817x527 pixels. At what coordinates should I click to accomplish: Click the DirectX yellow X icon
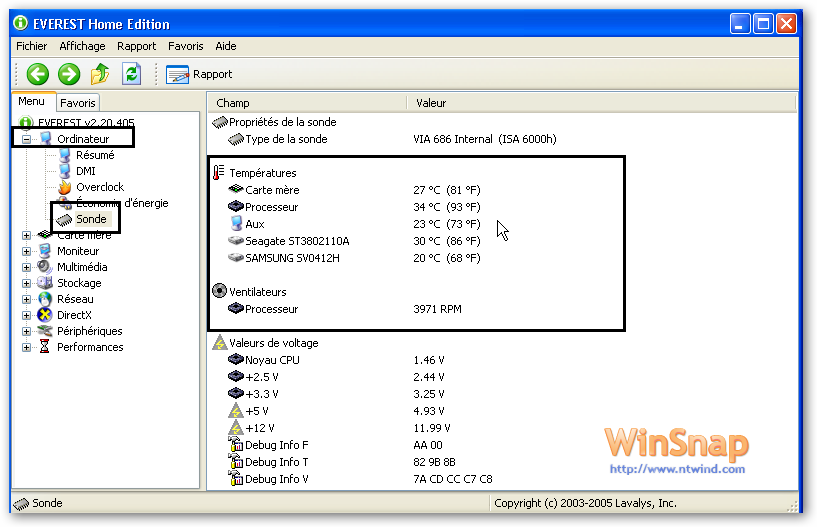(45, 315)
